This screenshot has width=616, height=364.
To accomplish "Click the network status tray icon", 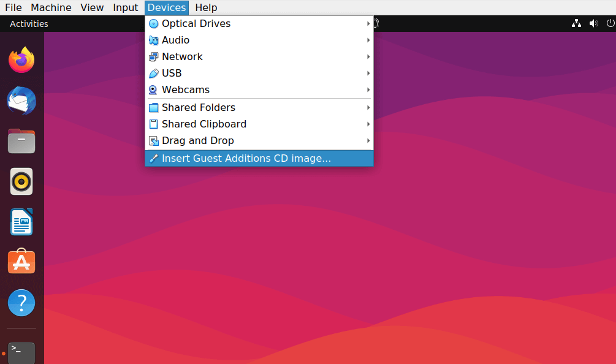I will pos(576,24).
